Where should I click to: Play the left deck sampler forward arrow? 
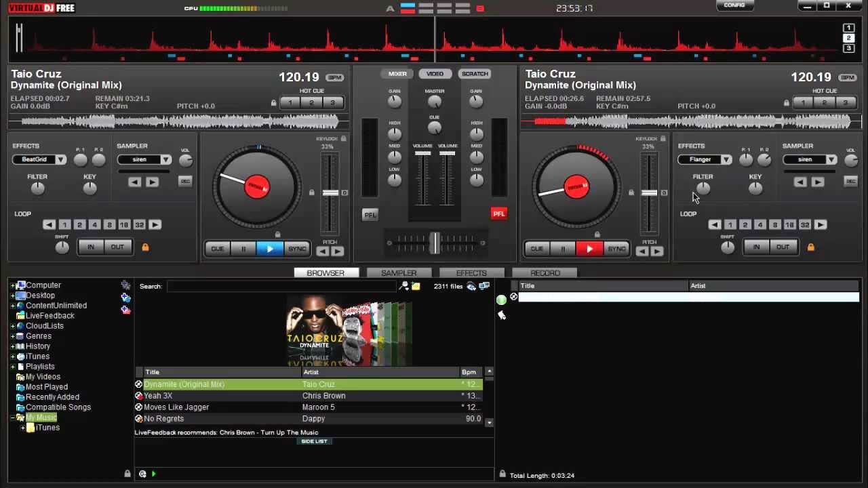click(152, 182)
